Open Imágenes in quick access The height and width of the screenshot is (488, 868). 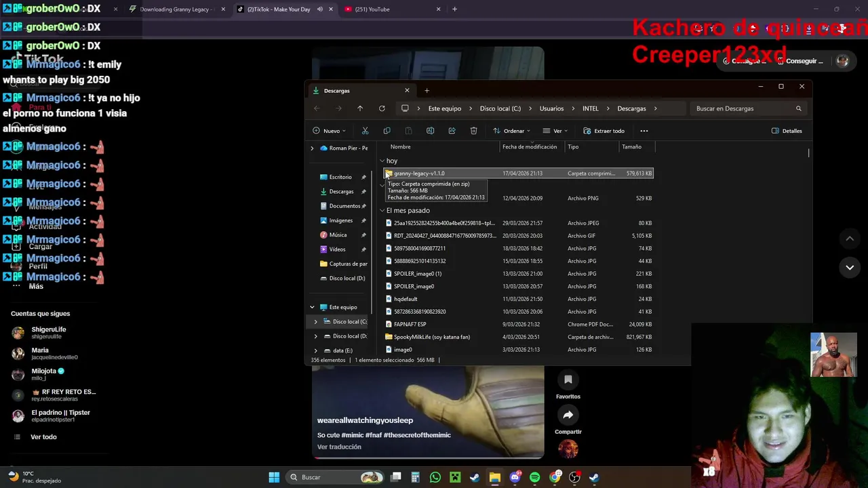[x=340, y=220]
